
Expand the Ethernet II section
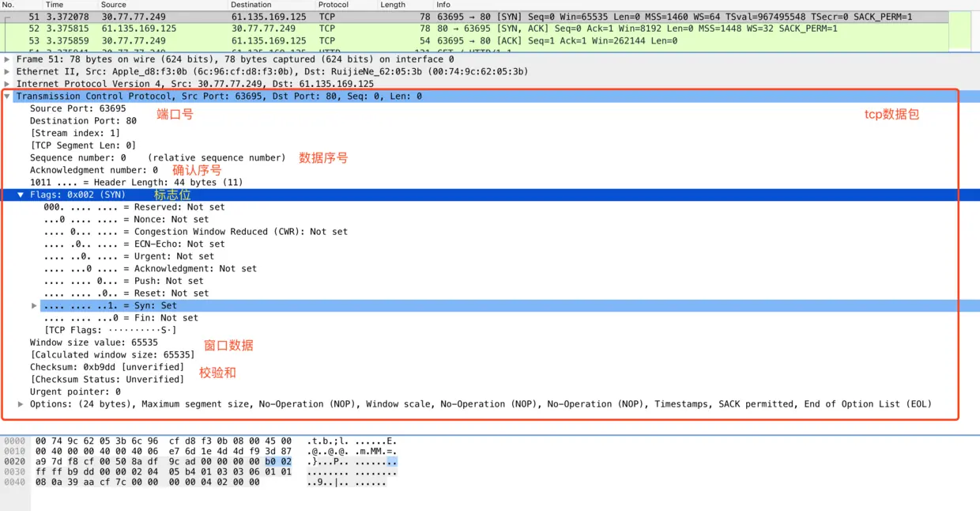(x=7, y=71)
